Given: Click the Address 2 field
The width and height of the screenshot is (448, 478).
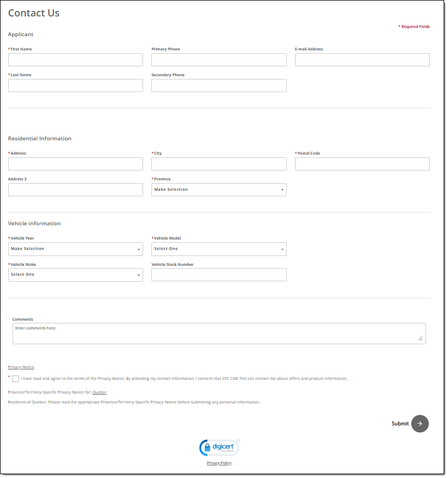Looking at the screenshot, I should pos(76,190).
